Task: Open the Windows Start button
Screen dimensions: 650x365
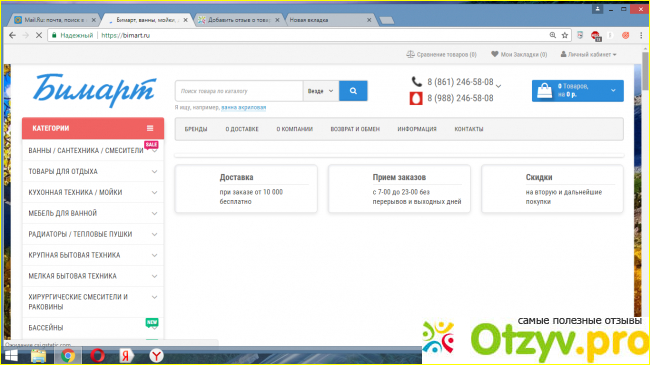Action: pos(11,355)
